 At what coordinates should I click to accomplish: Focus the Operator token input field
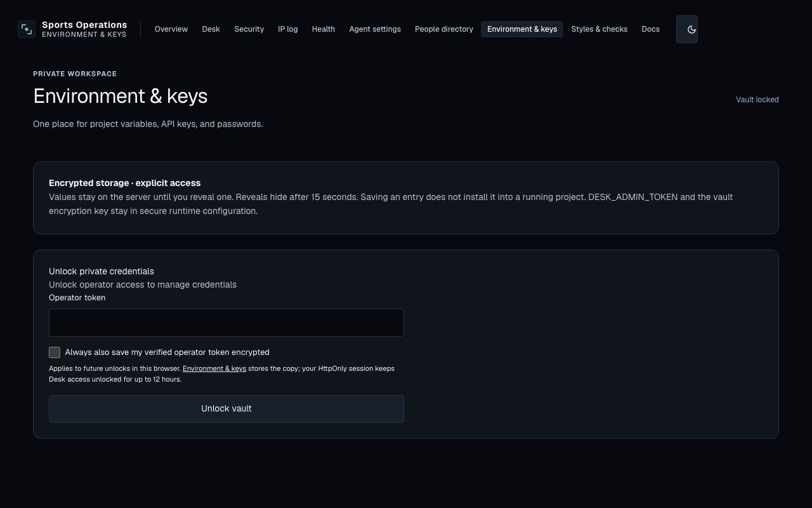(x=226, y=323)
